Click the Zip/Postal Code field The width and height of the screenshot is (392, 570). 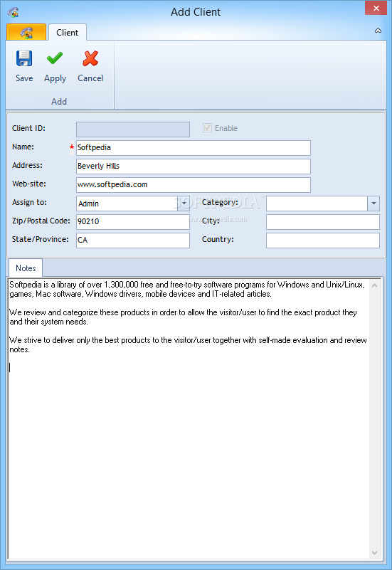click(x=133, y=222)
